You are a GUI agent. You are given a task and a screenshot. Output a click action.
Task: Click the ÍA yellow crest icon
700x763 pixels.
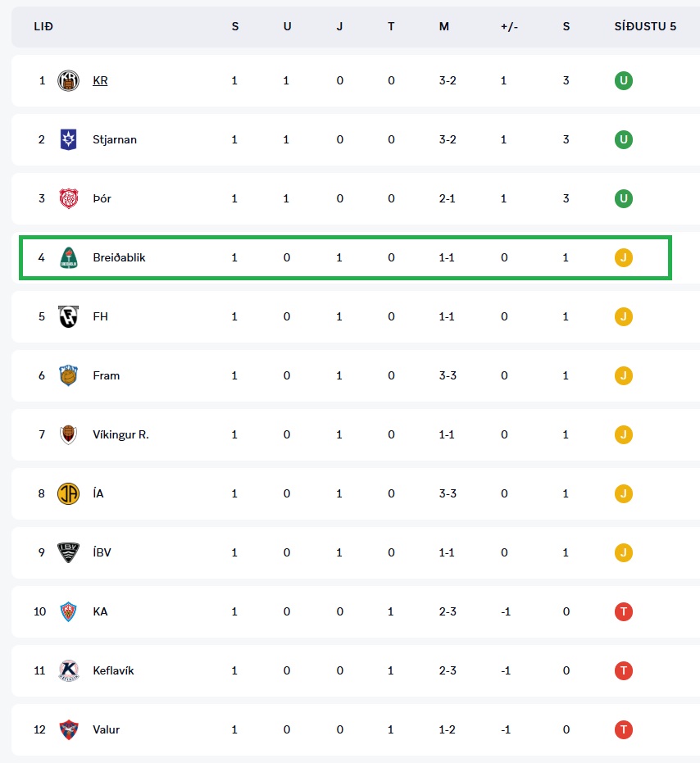pyautogui.click(x=69, y=493)
